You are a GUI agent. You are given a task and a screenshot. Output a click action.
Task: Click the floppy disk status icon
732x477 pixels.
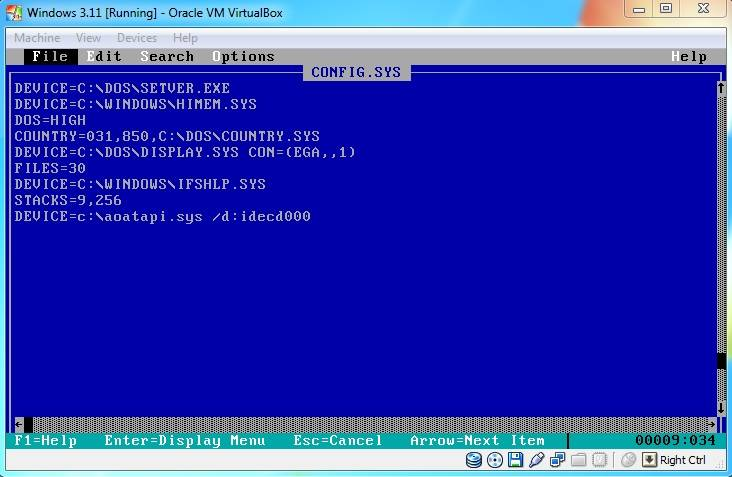(x=515, y=460)
